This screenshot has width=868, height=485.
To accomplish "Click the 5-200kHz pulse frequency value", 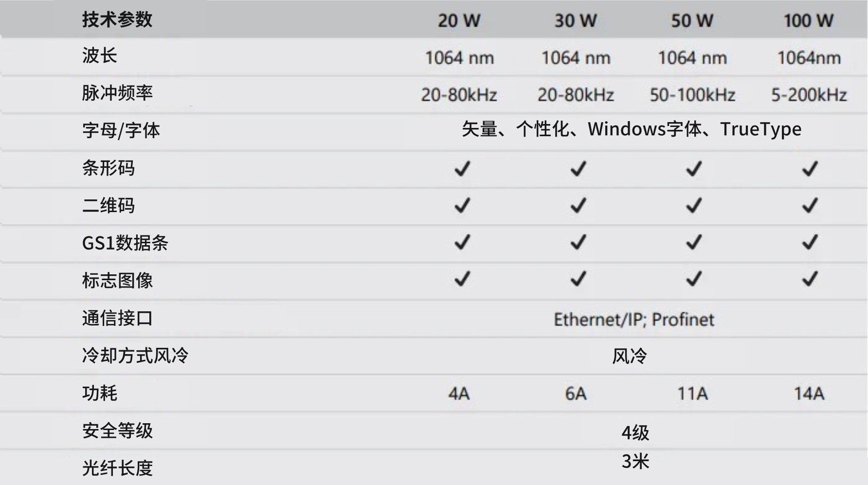I will pos(809,95).
